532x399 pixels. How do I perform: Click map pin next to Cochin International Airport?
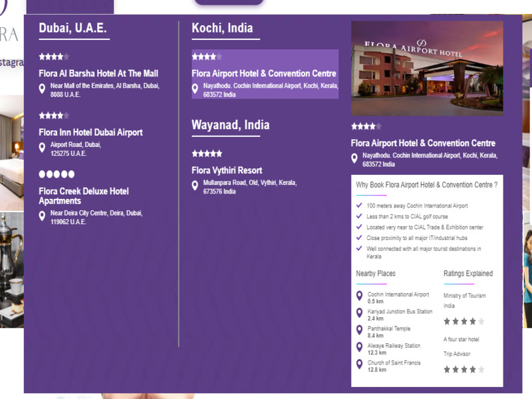tap(360, 297)
